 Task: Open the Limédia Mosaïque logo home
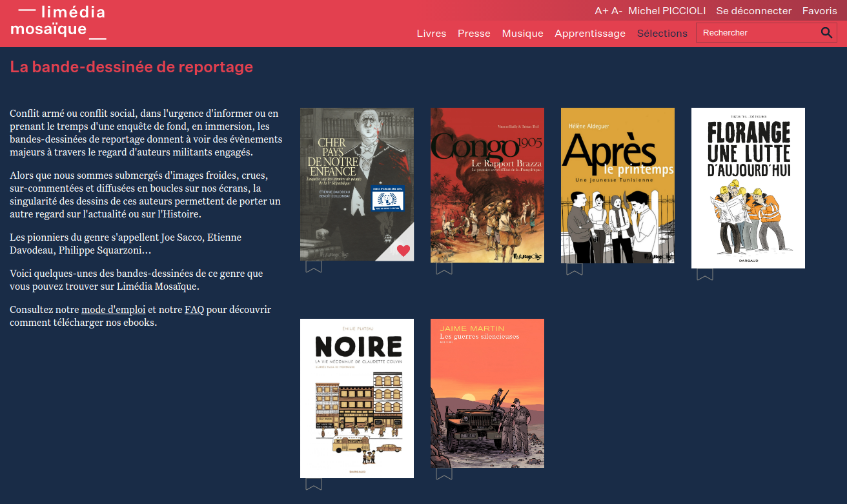click(58, 21)
